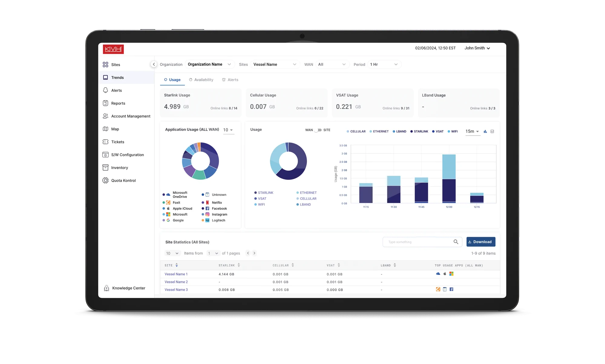The width and height of the screenshot is (605, 364).
Task: Click the search magnifier icon
Action: [456, 242]
